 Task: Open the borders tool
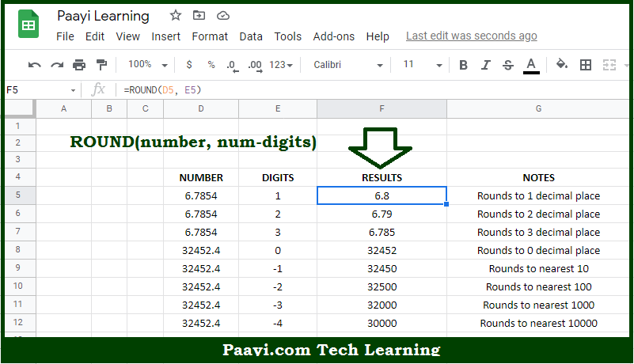586,65
